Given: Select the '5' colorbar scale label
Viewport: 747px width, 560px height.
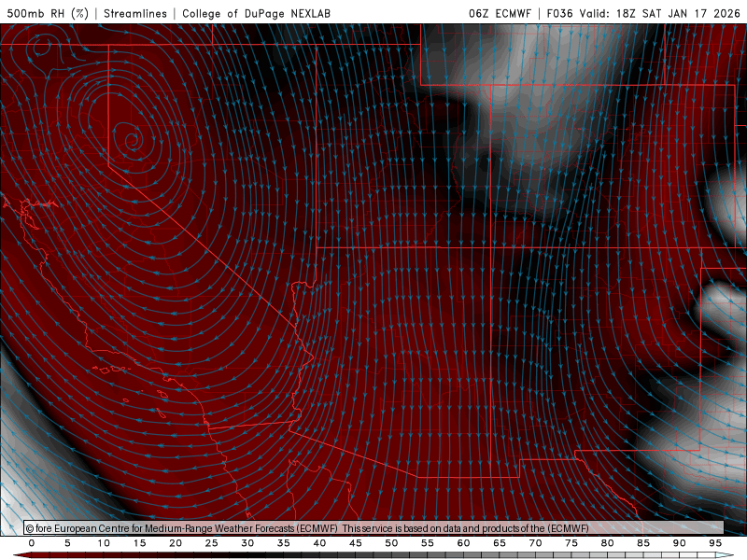Looking at the screenshot, I should [x=67, y=543].
